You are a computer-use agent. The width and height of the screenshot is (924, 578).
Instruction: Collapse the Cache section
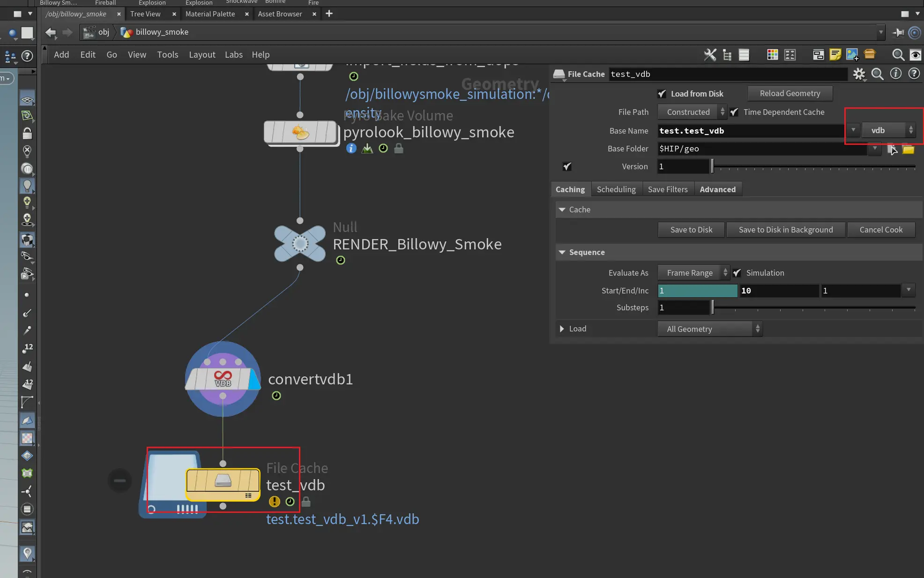tap(561, 210)
